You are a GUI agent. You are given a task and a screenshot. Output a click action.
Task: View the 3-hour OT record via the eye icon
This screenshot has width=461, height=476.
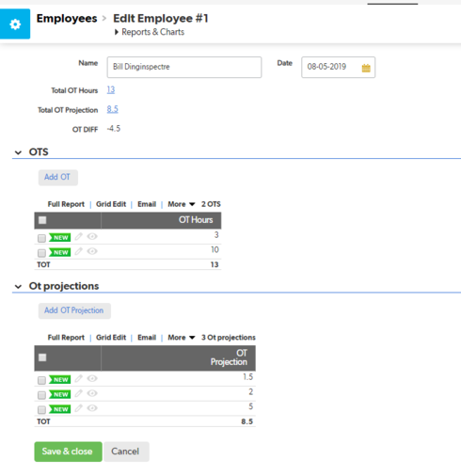tap(92, 236)
